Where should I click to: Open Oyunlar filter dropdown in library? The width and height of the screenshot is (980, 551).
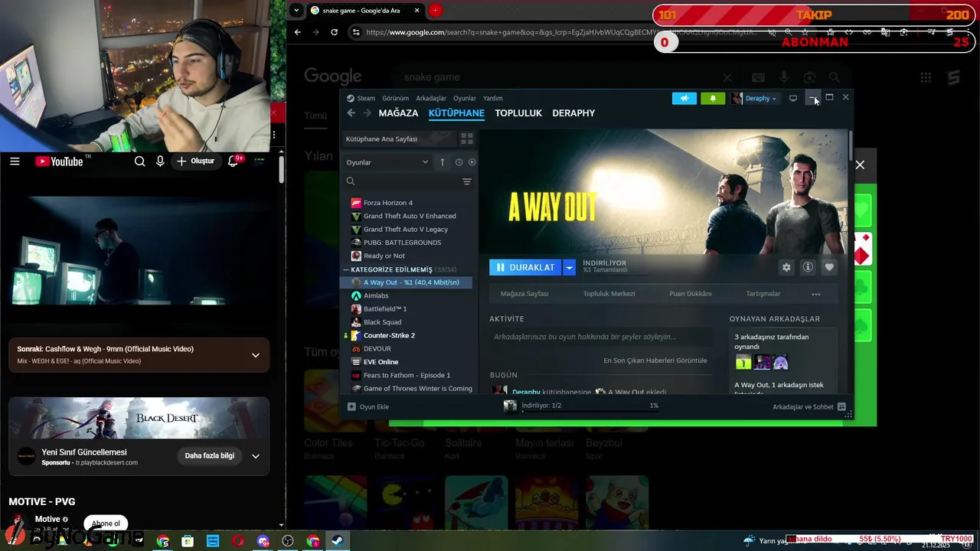pyautogui.click(x=387, y=162)
